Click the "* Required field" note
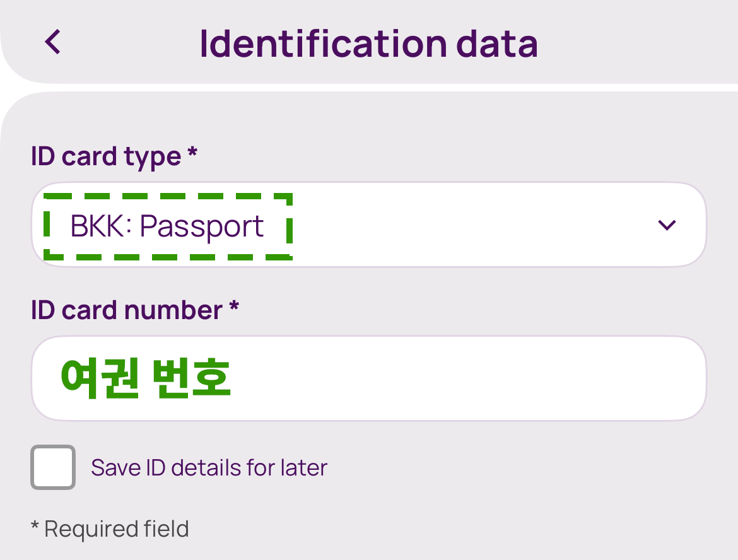The image size is (738, 560). (110, 528)
